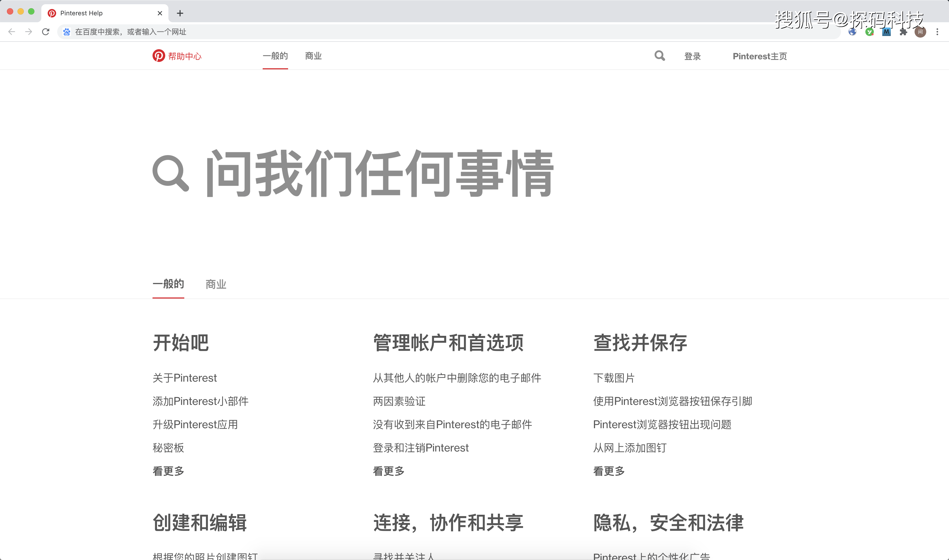Open the browser profile avatar
Image resolution: width=949 pixels, height=560 pixels.
pos(920,32)
